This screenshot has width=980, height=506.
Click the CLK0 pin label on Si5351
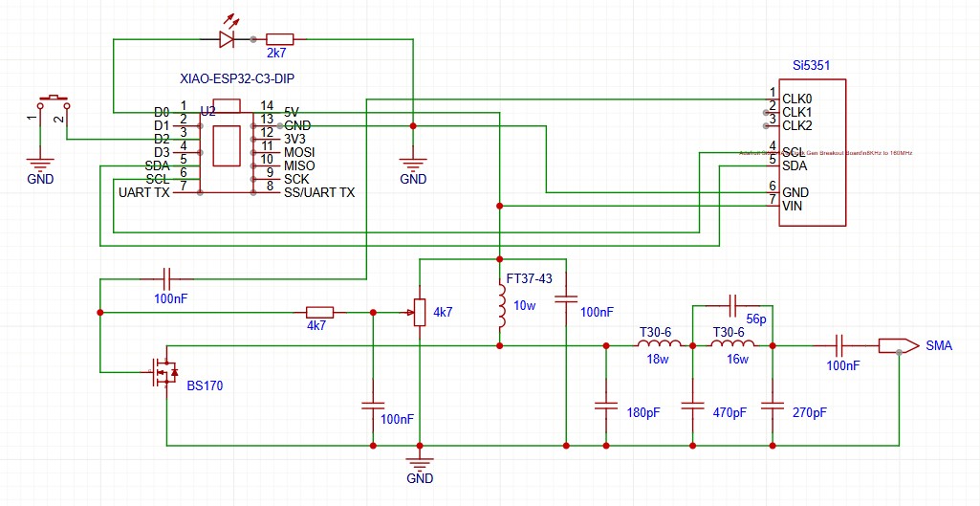796,99
